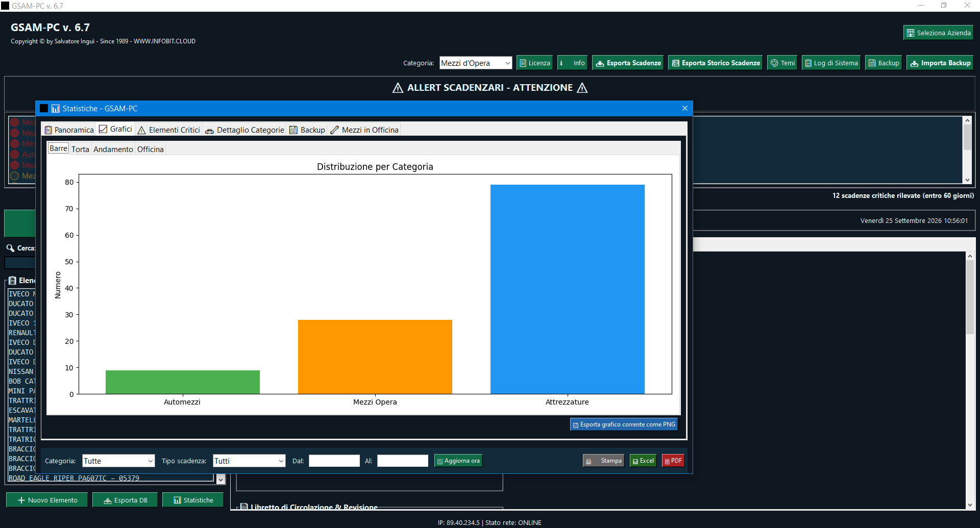Open the Licenza button

pos(534,63)
